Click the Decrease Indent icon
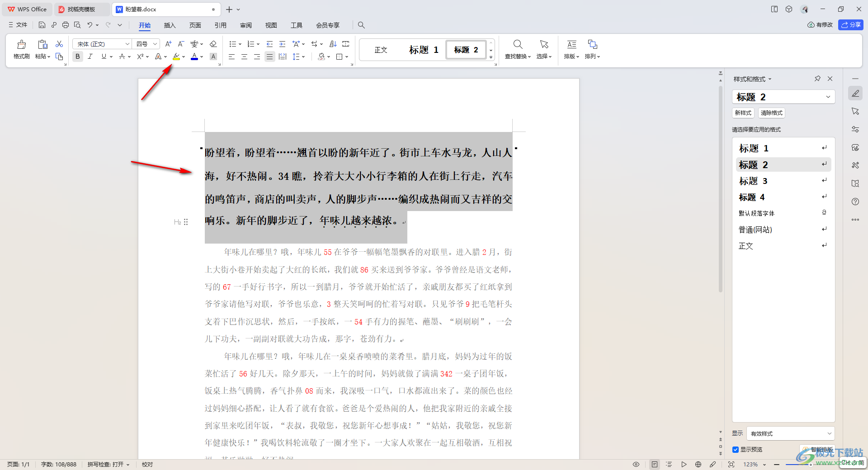Image resolution: width=868 pixels, height=470 pixels. point(269,44)
